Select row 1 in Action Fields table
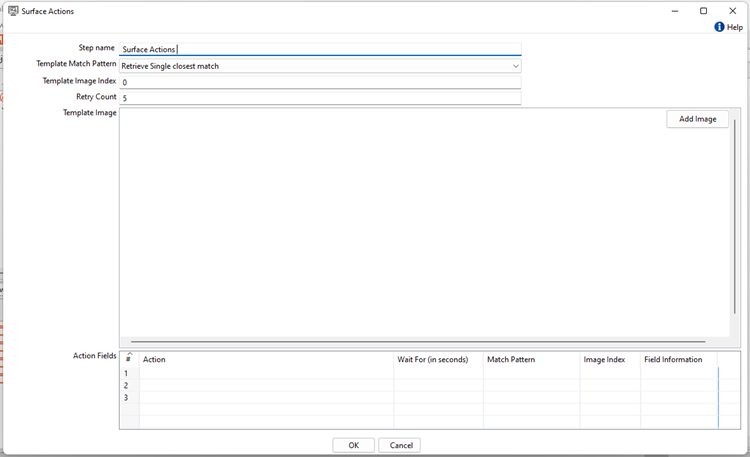750x457 pixels. (x=127, y=373)
